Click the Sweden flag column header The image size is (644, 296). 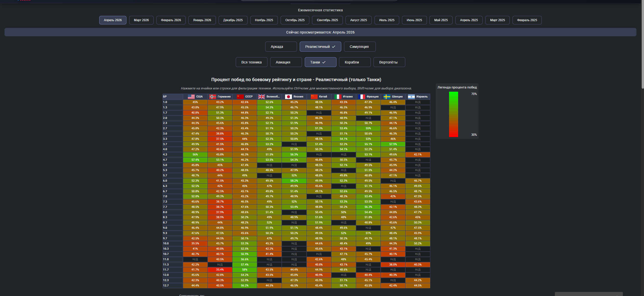tap(393, 96)
